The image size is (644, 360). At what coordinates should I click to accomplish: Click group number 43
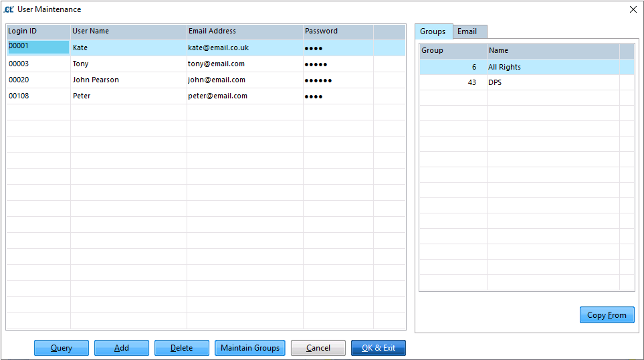pyautogui.click(x=472, y=82)
